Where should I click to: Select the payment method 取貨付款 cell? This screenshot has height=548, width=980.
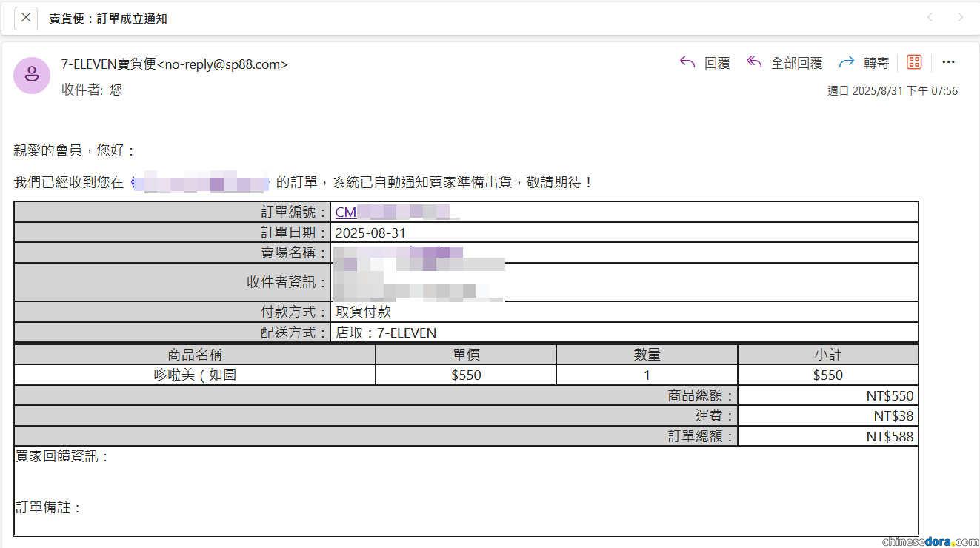coord(363,312)
